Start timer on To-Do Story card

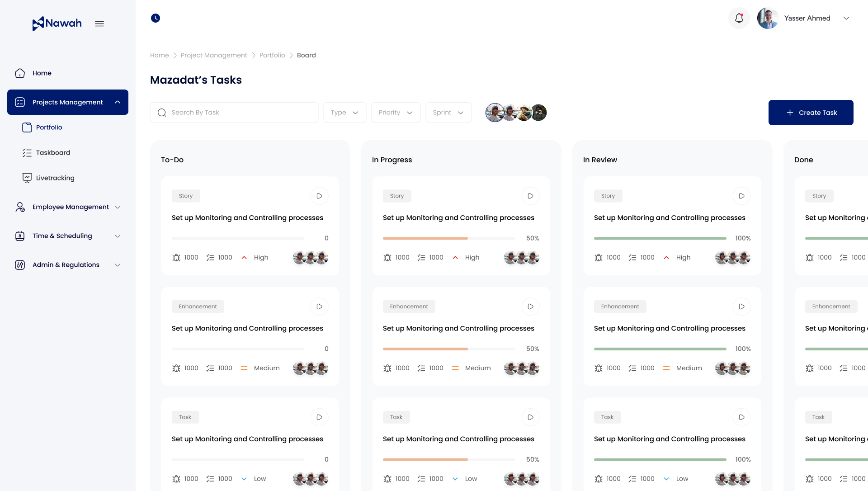[319, 196]
